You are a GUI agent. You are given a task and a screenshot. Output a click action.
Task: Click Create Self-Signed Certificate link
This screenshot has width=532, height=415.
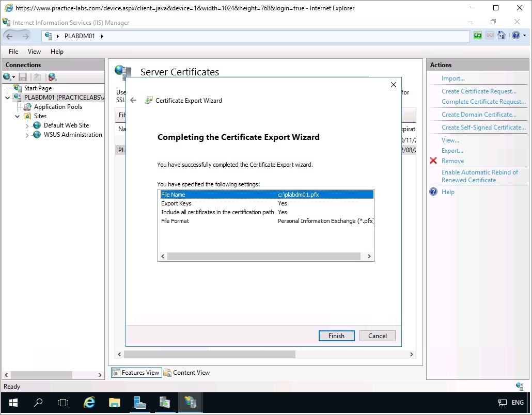point(483,127)
